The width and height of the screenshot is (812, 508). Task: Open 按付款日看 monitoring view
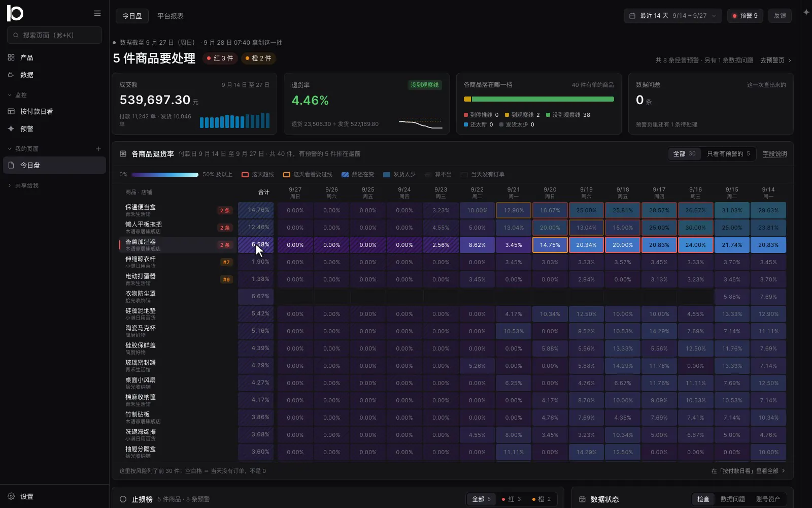[54, 111]
